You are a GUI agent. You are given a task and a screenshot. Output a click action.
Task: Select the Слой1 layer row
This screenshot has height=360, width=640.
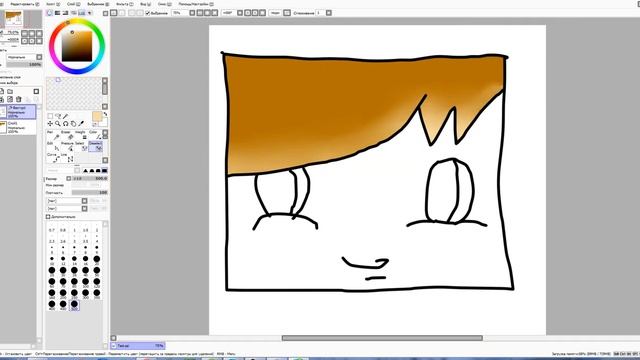18,127
